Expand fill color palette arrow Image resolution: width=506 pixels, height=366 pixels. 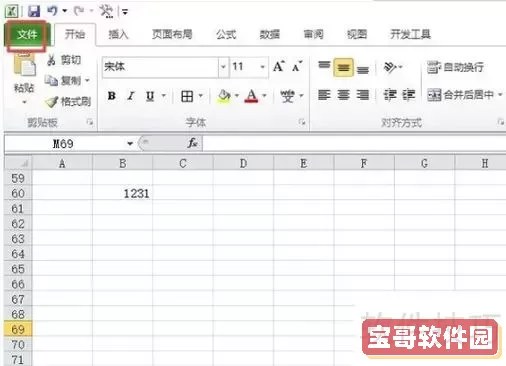[x=237, y=96]
